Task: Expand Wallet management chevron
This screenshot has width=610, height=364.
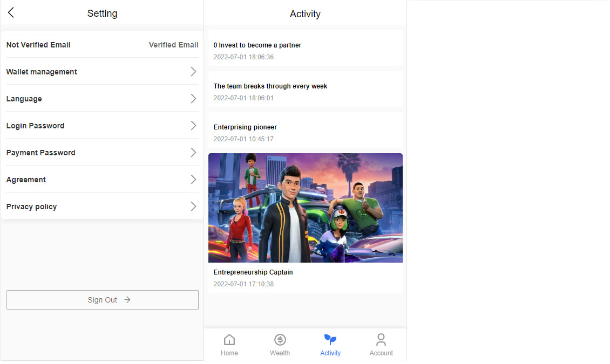Action: point(193,72)
